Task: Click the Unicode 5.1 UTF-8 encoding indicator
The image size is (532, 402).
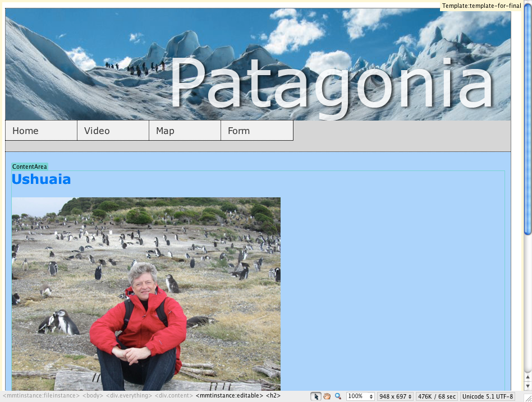Action: 487,396
